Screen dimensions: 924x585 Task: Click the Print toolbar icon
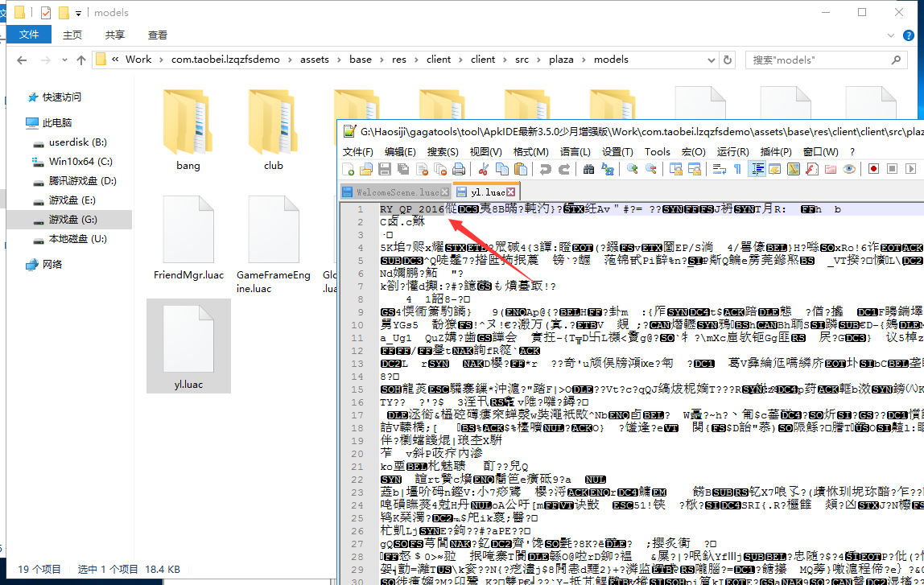click(x=459, y=169)
